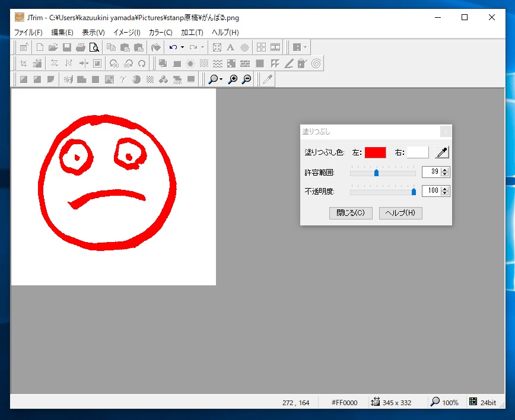
Task: Open the 加工(T) menu
Action: point(192,33)
